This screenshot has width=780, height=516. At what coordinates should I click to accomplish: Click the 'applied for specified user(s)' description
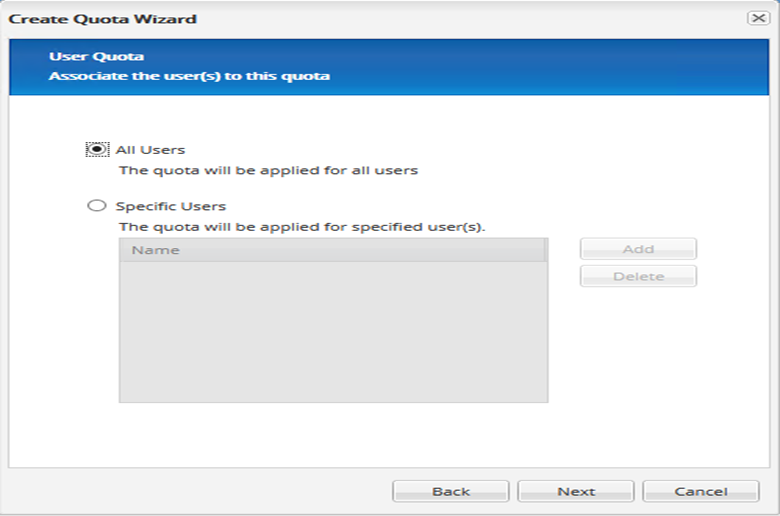coord(302,226)
